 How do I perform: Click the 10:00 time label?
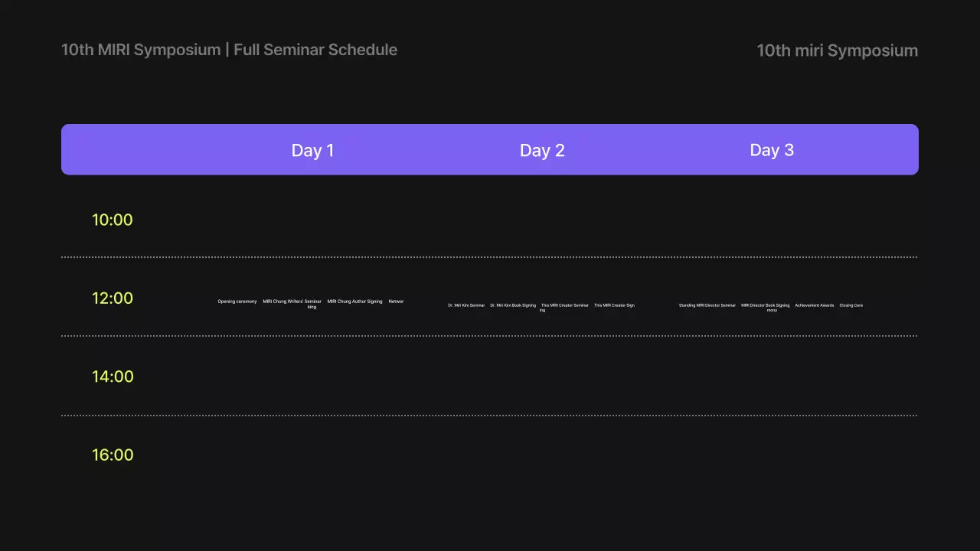coord(113,220)
